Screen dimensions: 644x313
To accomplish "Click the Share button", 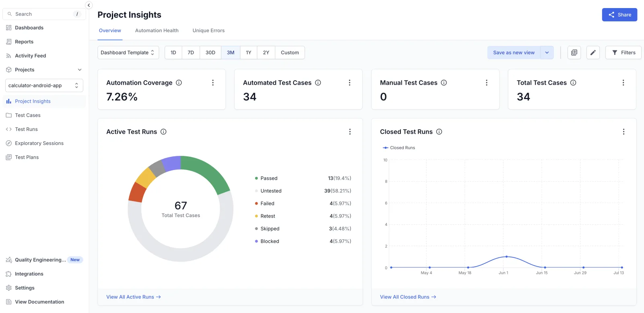I will pyautogui.click(x=619, y=15).
